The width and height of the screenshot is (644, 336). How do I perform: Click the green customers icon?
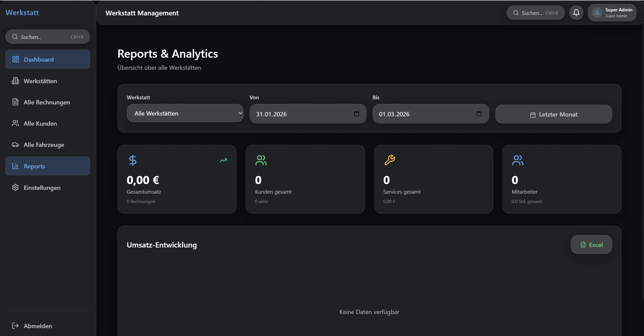tap(261, 160)
